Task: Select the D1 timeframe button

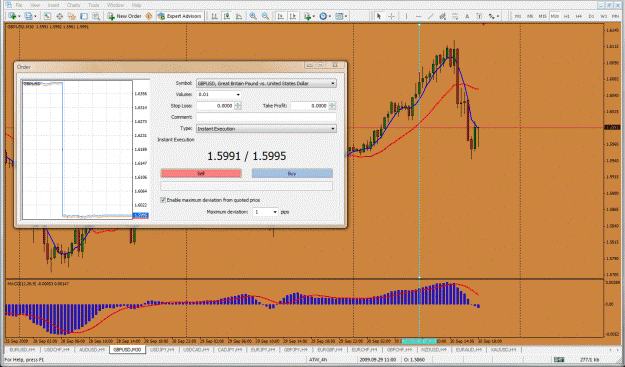Action: (x=591, y=16)
